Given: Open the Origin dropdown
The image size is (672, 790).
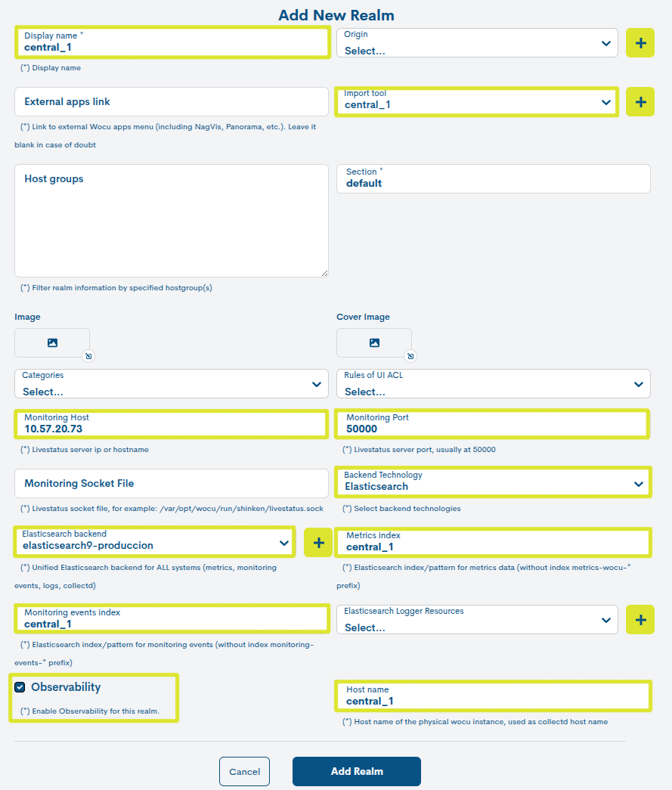Looking at the screenshot, I should 477,43.
